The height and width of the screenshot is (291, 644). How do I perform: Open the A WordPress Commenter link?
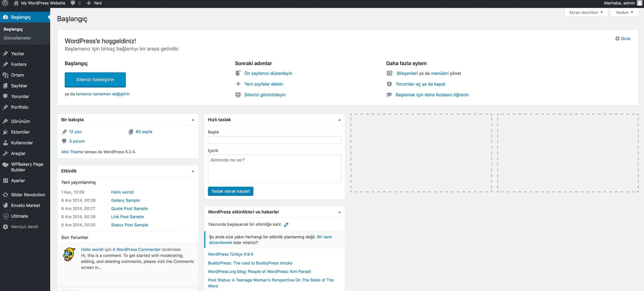(x=136, y=250)
